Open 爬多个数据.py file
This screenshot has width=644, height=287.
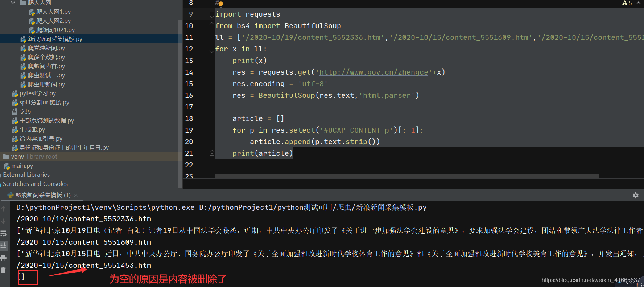coord(46,57)
